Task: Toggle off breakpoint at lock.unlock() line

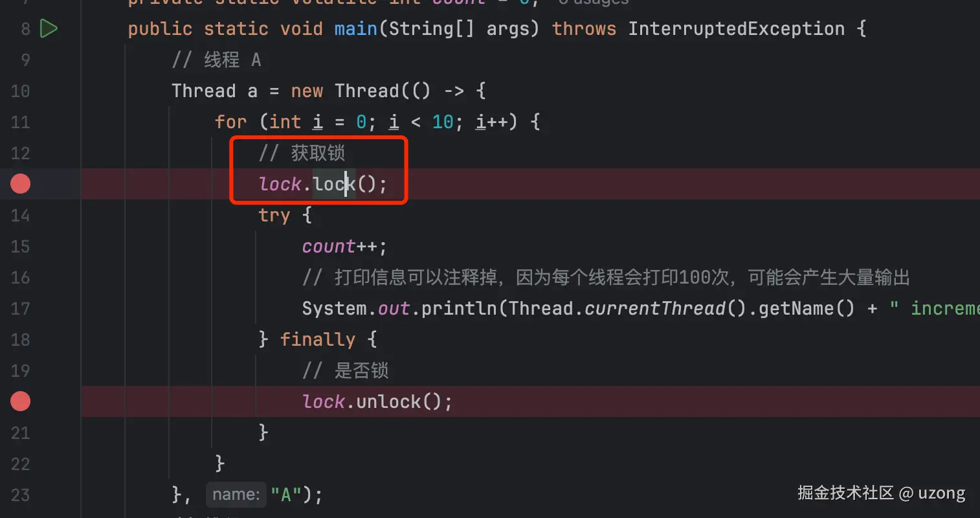Action: (x=21, y=401)
